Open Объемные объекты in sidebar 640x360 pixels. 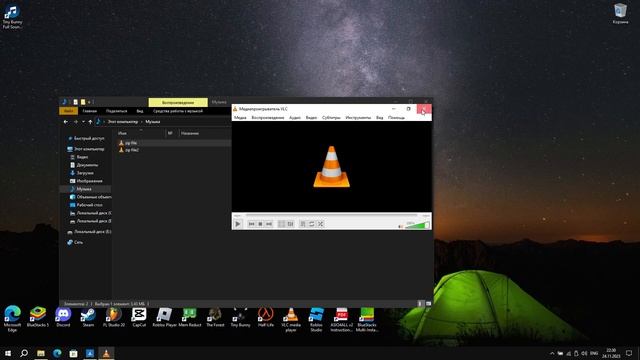click(x=91, y=197)
